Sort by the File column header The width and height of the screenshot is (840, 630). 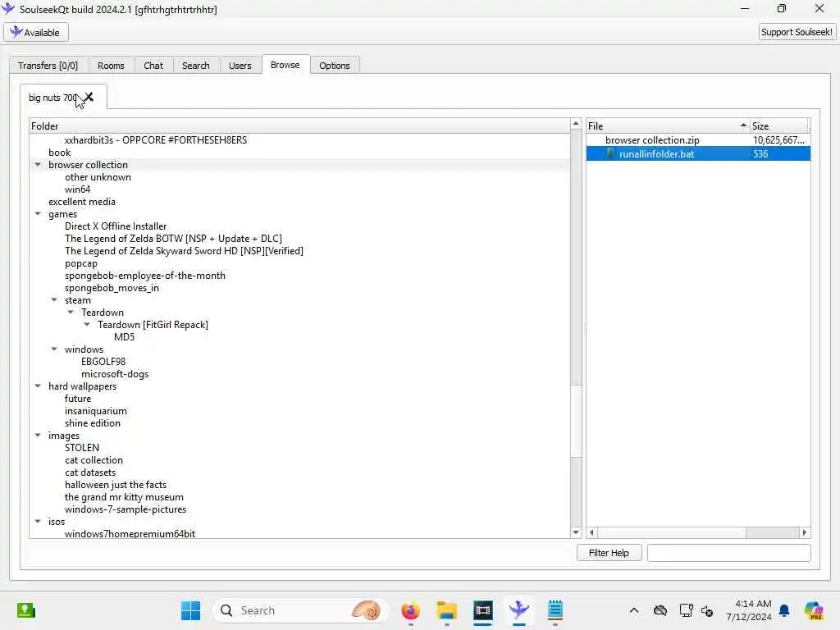668,126
